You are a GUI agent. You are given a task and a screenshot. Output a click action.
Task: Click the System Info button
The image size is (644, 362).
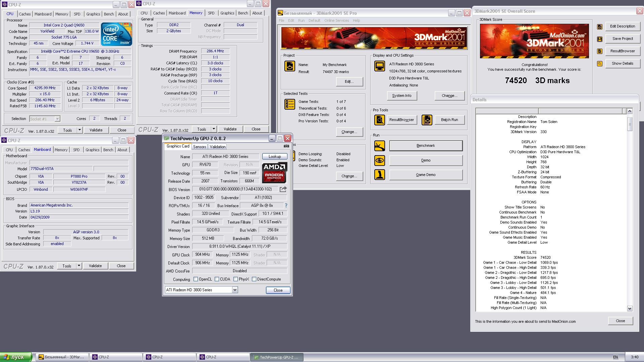point(401,96)
